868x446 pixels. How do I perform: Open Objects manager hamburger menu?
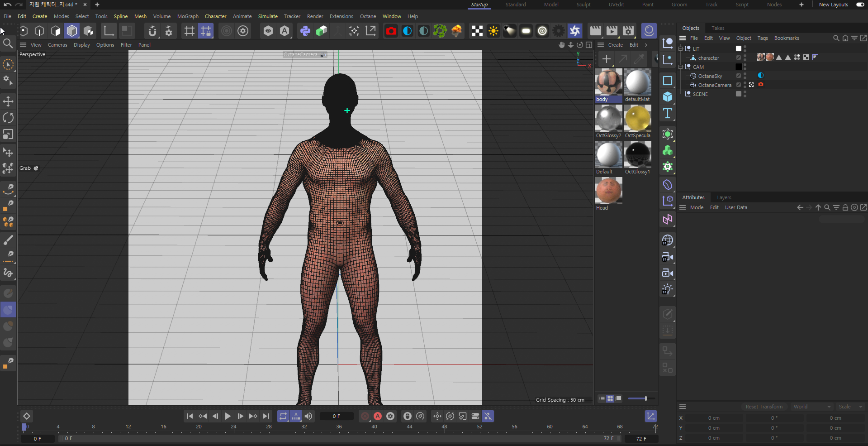click(683, 38)
